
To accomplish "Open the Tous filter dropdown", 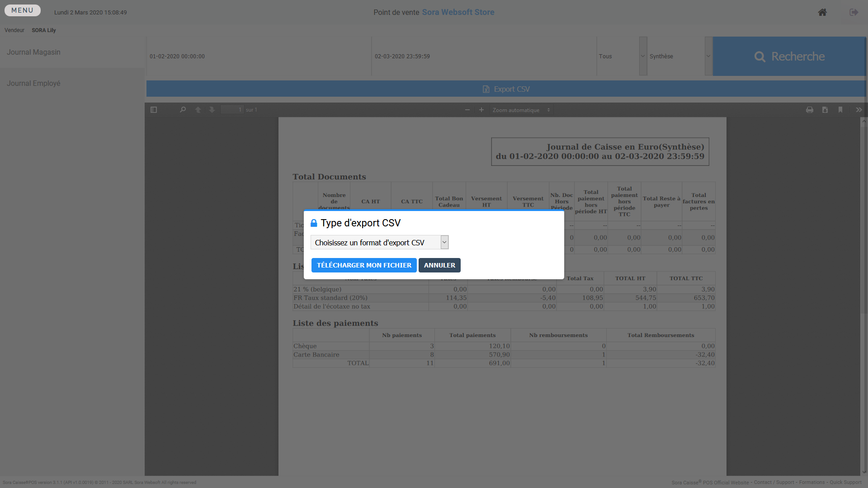I will tap(622, 56).
